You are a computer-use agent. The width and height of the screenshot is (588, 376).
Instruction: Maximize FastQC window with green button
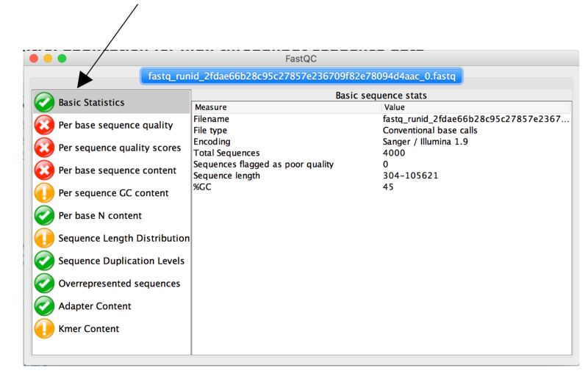tap(62, 59)
